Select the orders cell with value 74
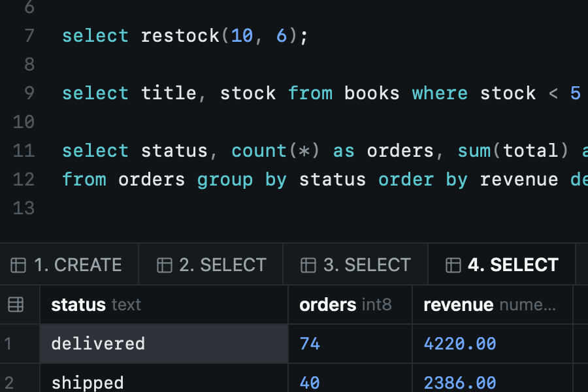This screenshot has height=392, width=588. [350, 344]
